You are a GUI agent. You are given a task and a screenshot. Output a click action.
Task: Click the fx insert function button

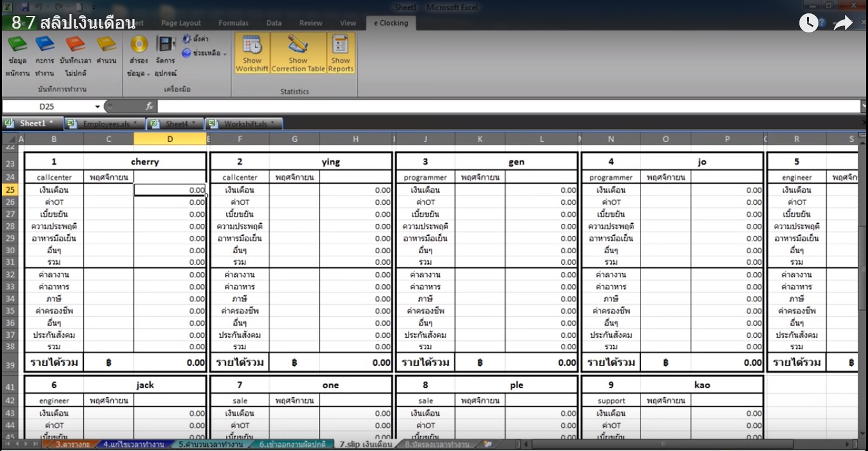coord(149,107)
